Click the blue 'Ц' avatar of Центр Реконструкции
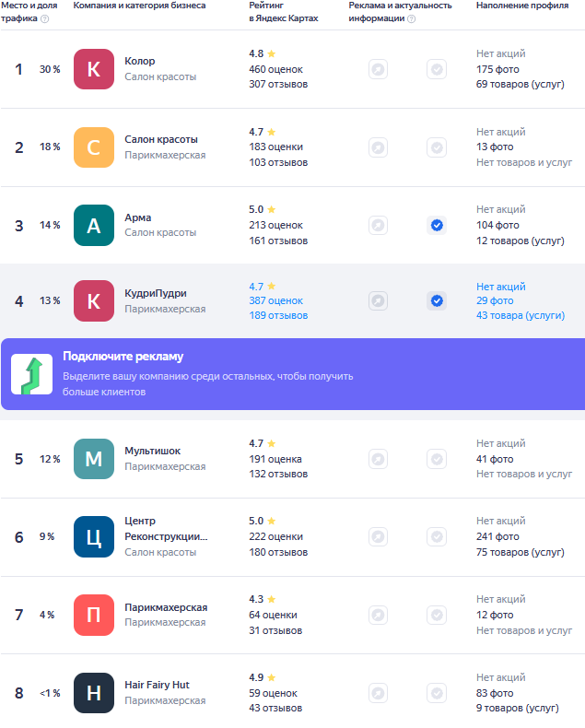This screenshot has width=585, height=728. [x=93, y=537]
